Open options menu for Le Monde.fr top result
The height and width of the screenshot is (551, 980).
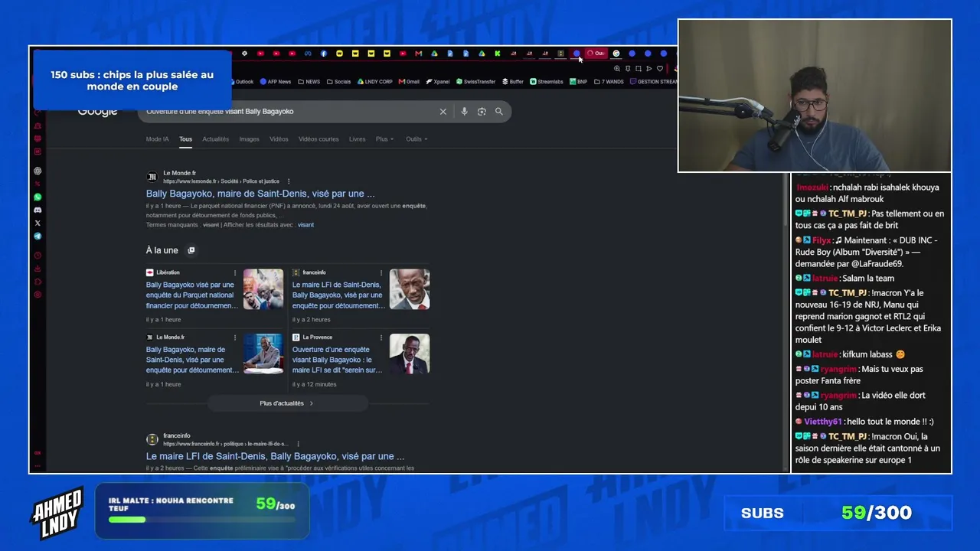point(289,181)
